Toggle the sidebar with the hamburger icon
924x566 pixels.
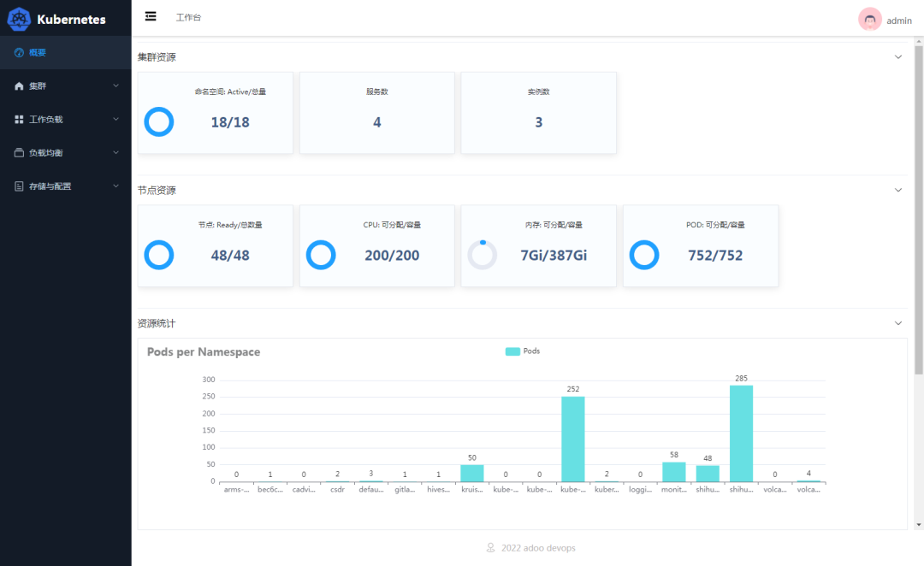click(151, 16)
